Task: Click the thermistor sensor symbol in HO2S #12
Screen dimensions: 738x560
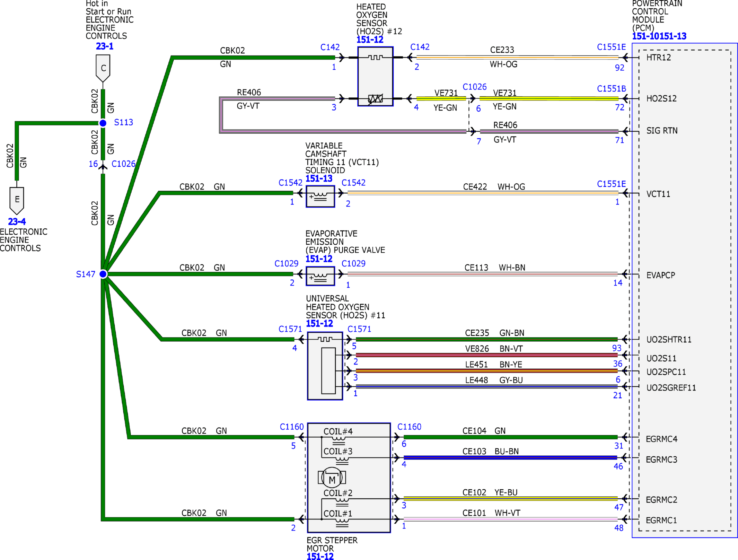Action: [375, 99]
